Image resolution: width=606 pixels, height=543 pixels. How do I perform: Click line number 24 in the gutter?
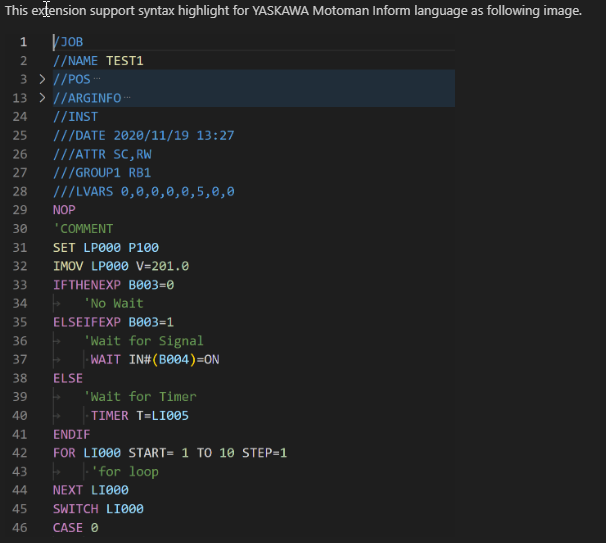[x=20, y=117]
